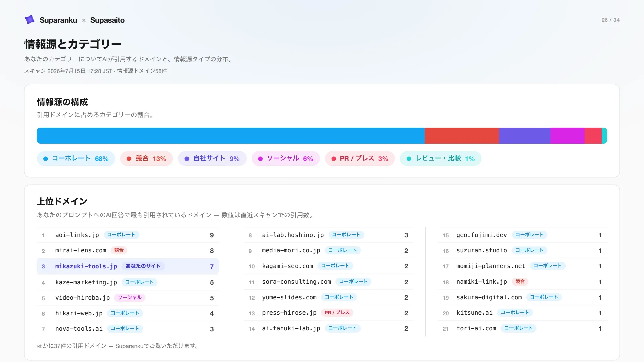Open the highlighted mikazuki-tools.jp row
Screen dimensions: 644x362
pyautogui.click(x=128, y=266)
